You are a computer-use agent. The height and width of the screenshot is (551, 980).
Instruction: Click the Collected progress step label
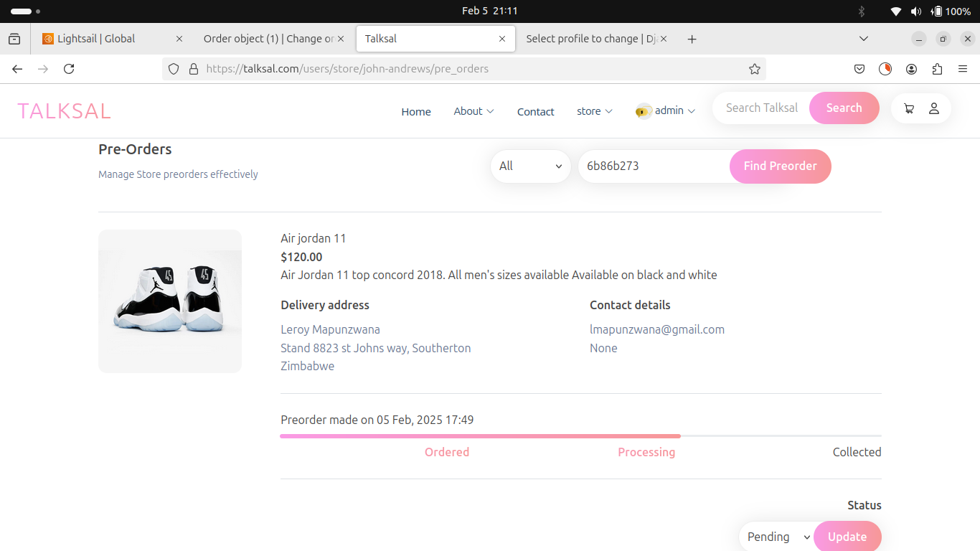(x=857, y=452)
